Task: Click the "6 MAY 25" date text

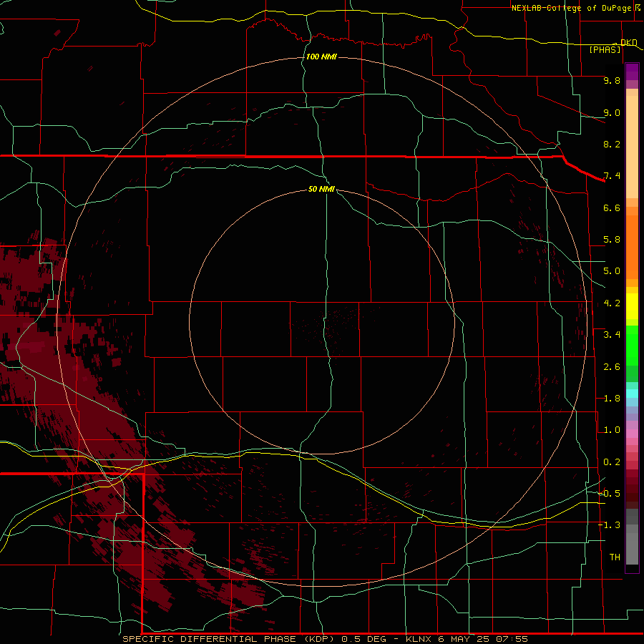Action: [x=463, y=639]
